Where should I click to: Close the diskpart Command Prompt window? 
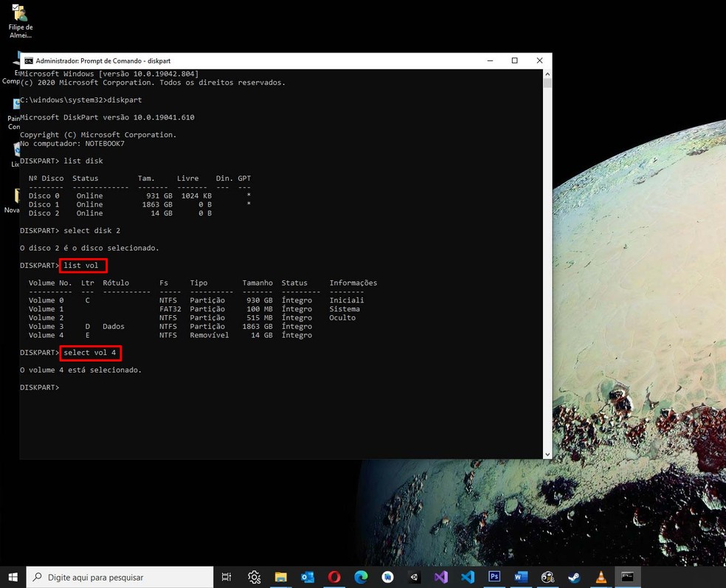pos(539,60)
